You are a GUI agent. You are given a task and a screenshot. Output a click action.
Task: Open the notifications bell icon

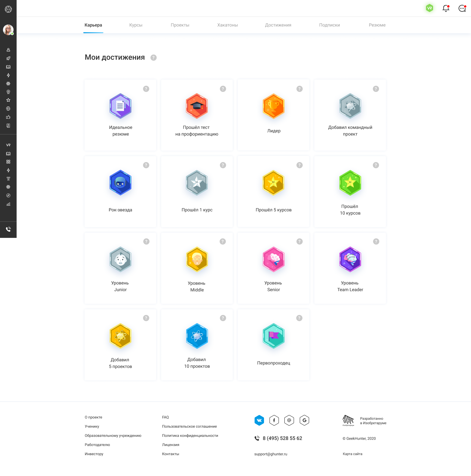[446, 8]
